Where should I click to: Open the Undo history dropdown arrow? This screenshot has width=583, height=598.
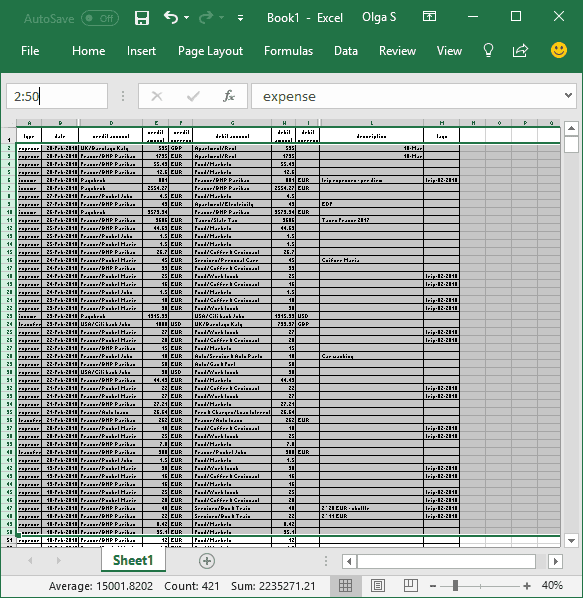coord(186,18)
